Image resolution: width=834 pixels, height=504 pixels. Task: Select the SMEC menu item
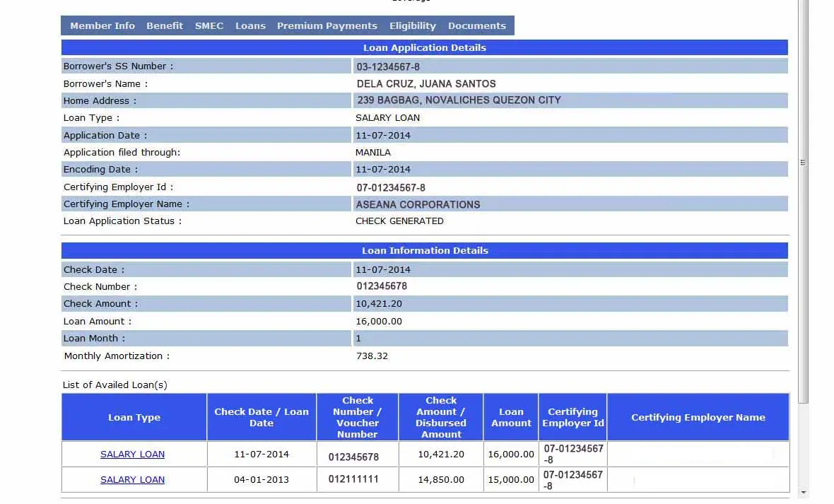point(209,25)
